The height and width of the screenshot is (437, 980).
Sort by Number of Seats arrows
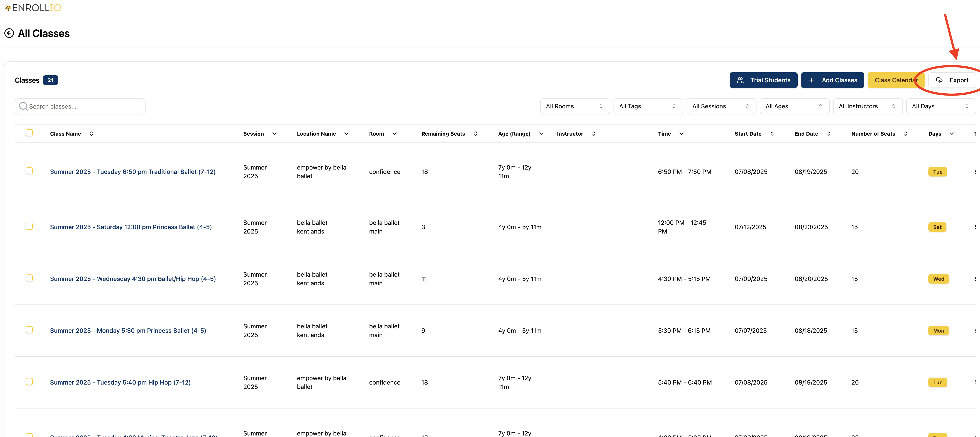point(905,134)
